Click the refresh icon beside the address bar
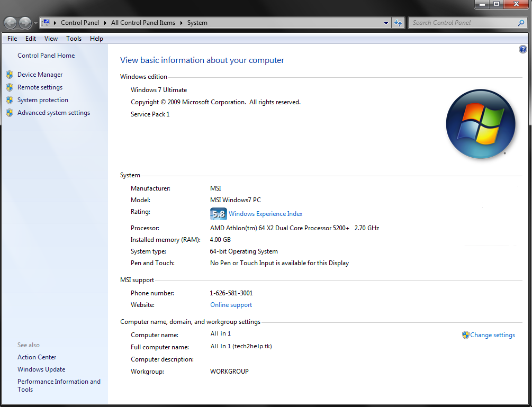This screenshot has height=407, width=532. [398, 23]
